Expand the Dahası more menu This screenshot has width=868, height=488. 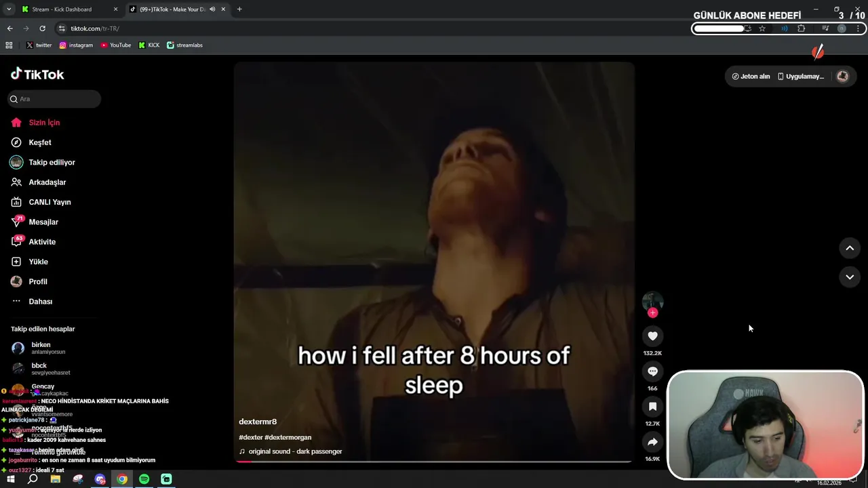click(x=40, y=302)
